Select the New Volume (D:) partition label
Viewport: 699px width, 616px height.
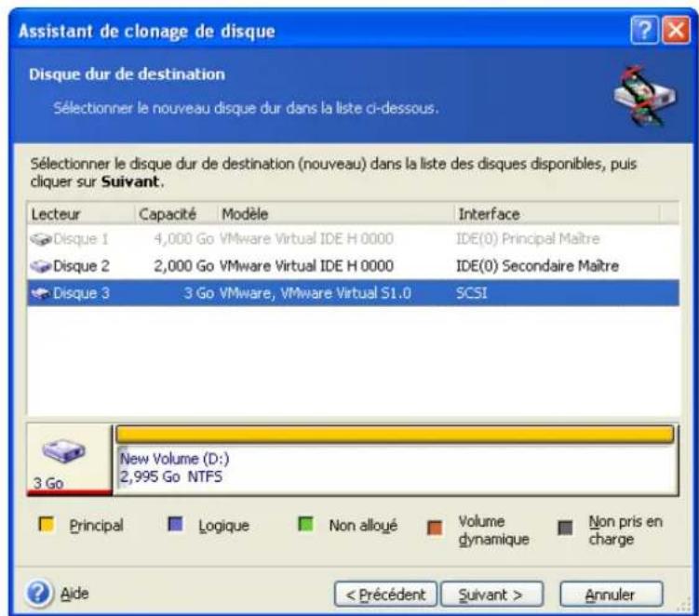[x=175, y=459]
